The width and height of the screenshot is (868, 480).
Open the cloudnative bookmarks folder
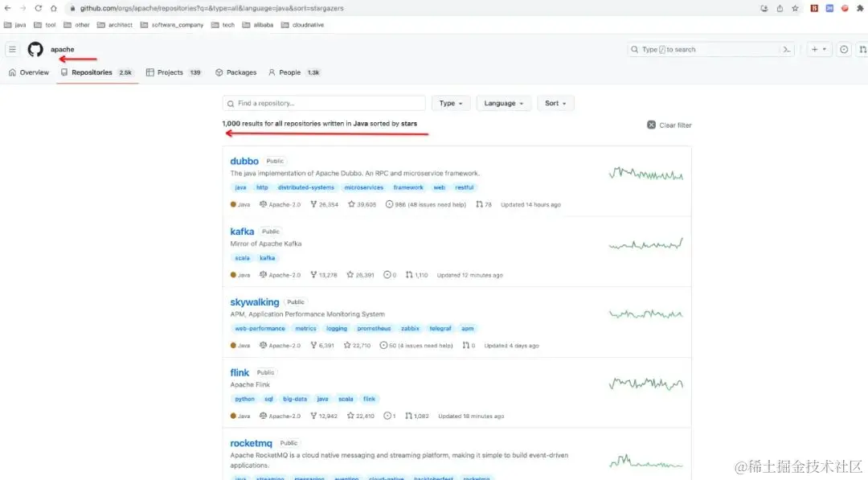(x=302, y=25)
